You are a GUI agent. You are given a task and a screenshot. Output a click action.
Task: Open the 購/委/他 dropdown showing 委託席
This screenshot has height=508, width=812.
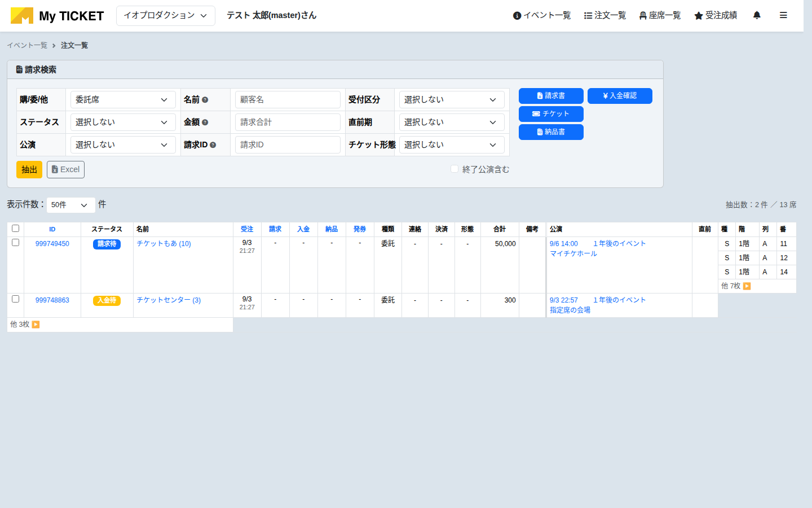pyautogui.click(x=123, y=99)
